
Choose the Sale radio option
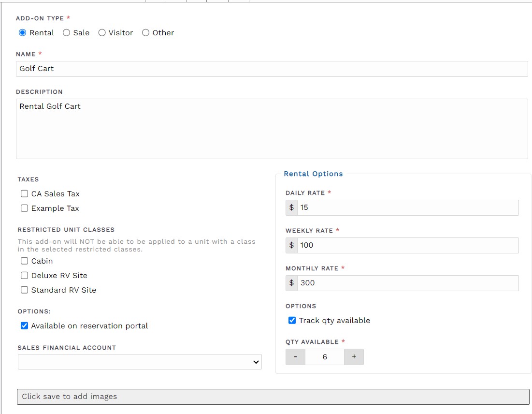tap(67, 33)
